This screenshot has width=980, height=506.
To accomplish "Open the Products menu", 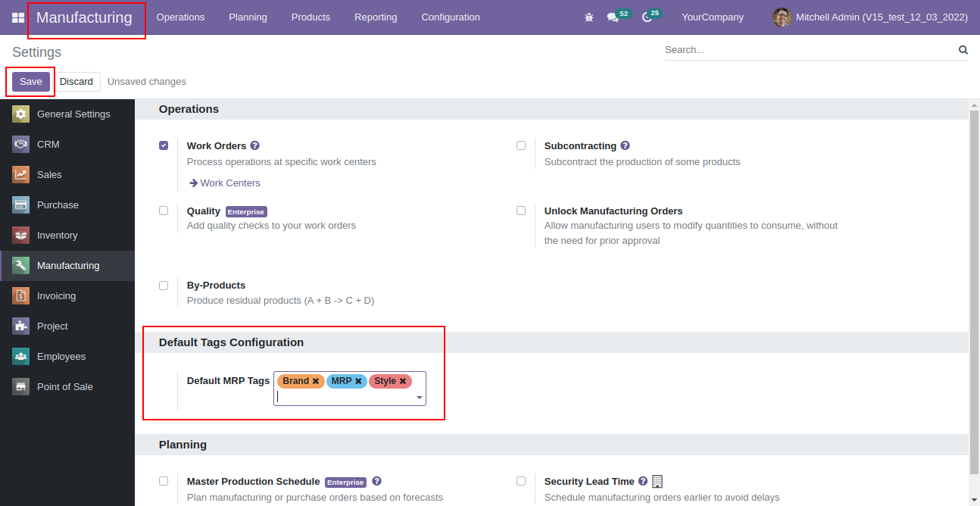I will click(x=311, y=17).
